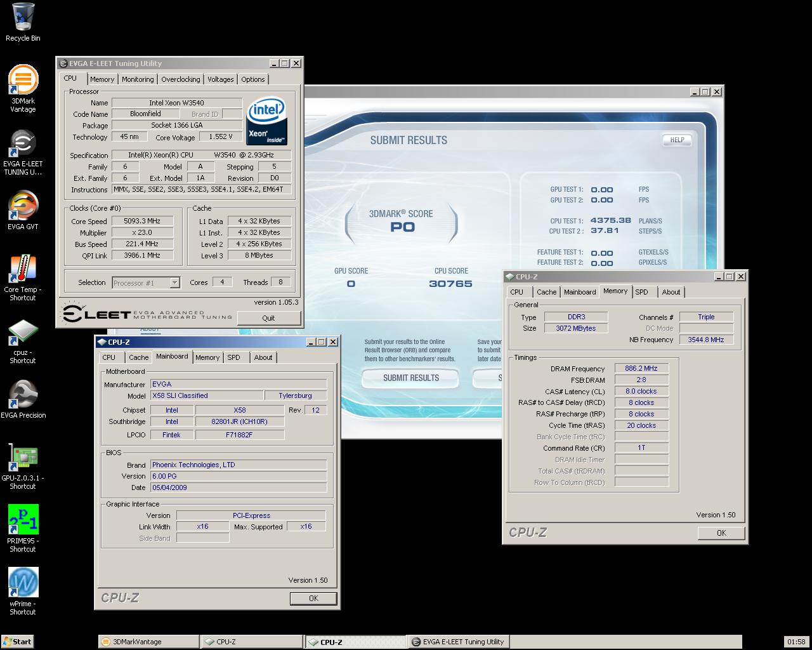Open the Overclocking tab in E-LEET
Viewport: 812px width, 650px height.
(x=180, y=79)
